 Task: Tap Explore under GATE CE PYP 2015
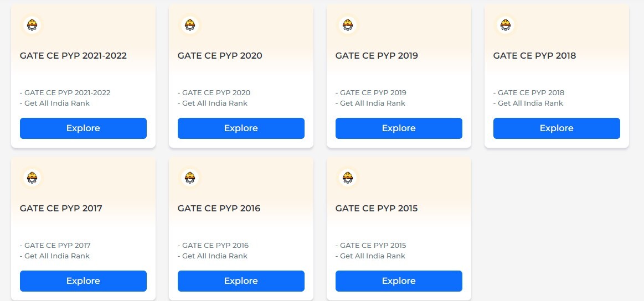click(399, 281)
